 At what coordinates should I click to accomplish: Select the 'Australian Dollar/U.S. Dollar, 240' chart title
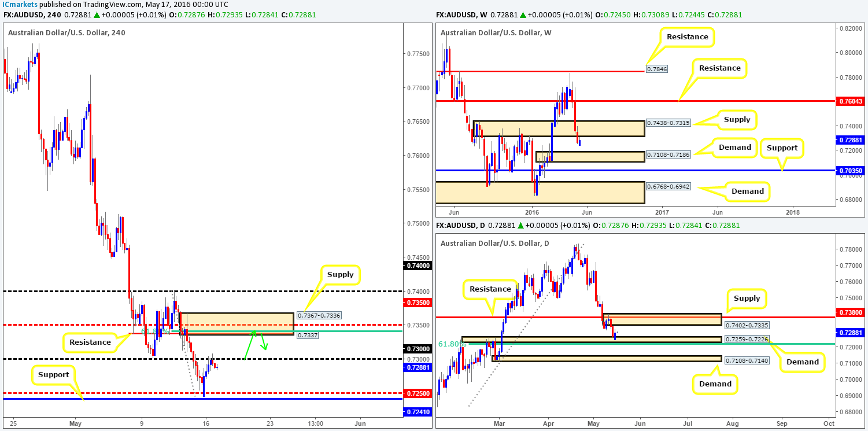tap(67, 32)
